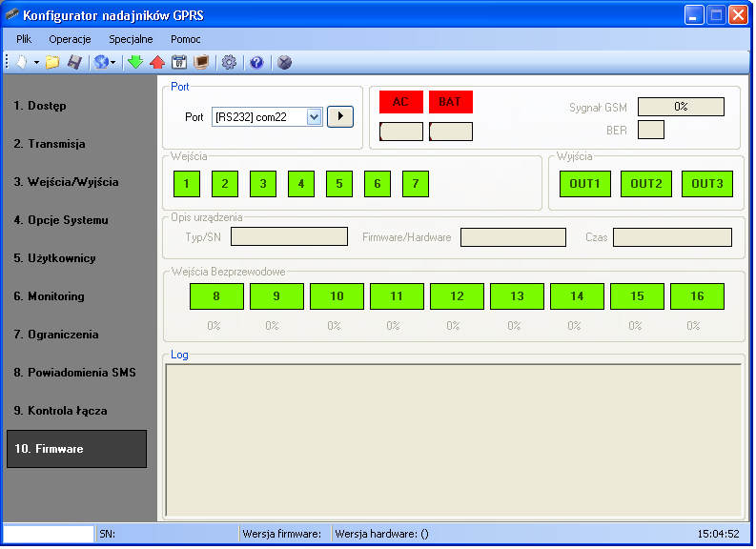Click the globe connection icon

pyautogui.click(x=101, y=63)
